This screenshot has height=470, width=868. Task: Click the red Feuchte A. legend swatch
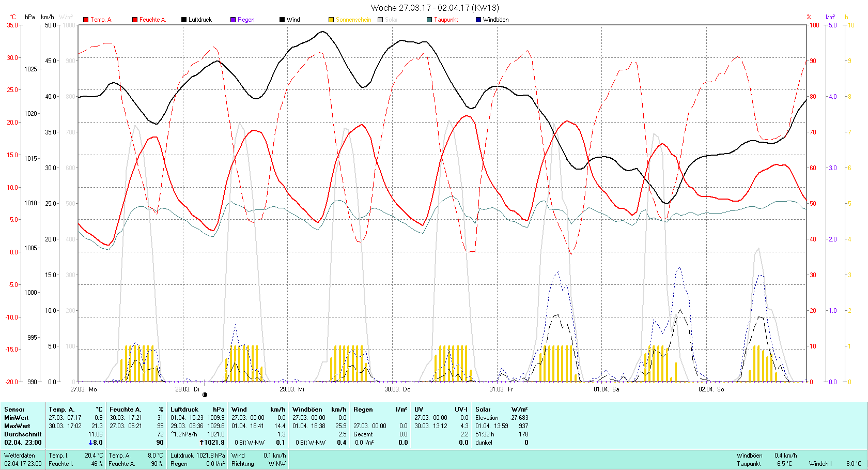click(135, 20)
